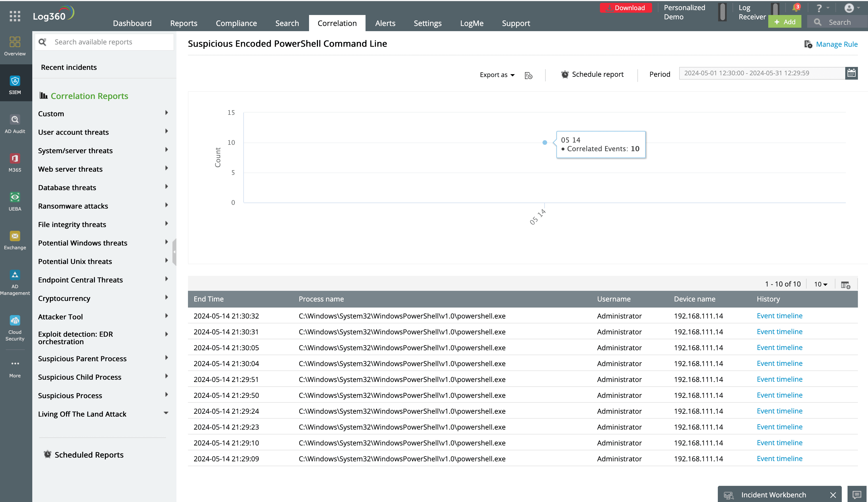Viewport: 868px width, 502px height.
Task: Collapse the left reports panel handle
Action: click(x=174, y=252)
